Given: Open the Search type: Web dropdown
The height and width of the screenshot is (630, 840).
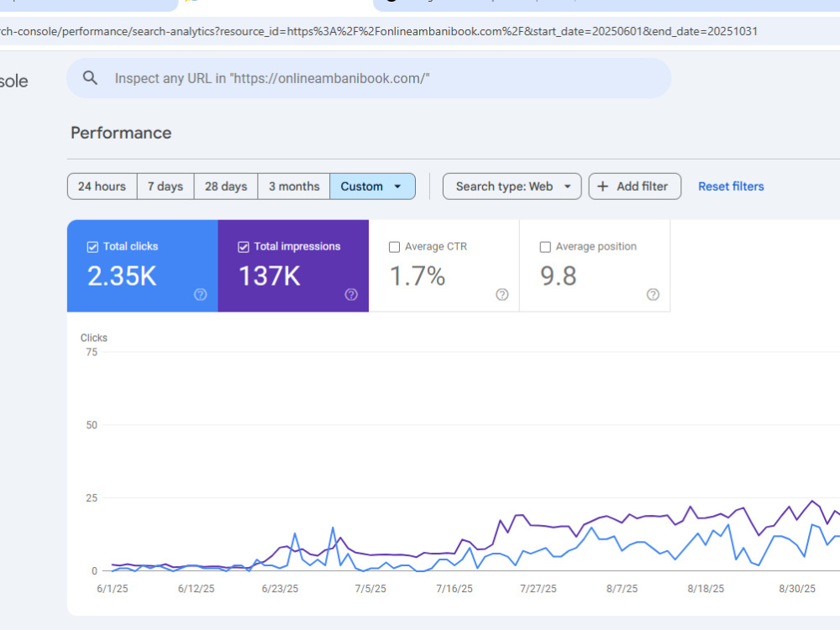Looking at the screenshot, I should 512,186.
